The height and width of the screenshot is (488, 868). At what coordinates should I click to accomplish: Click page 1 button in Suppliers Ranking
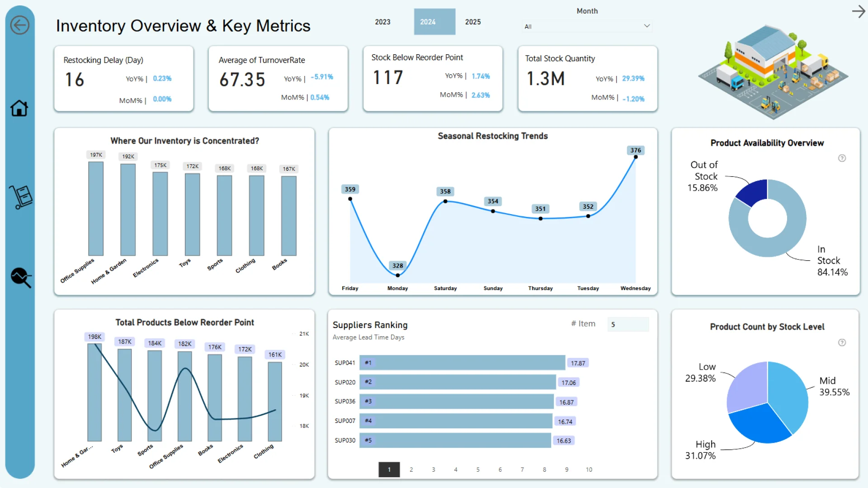click(x=389, y=469)
